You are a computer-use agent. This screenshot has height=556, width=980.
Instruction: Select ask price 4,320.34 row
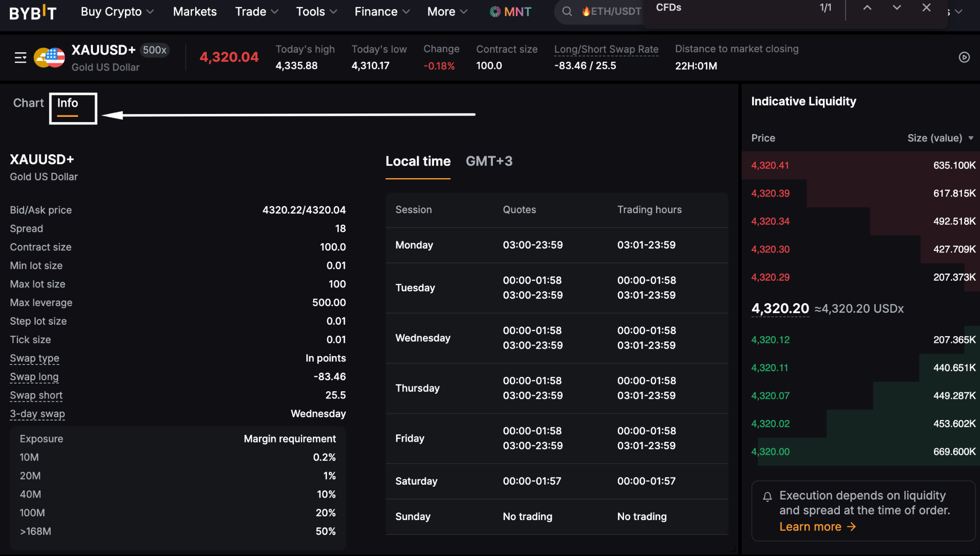pos(861,221)
